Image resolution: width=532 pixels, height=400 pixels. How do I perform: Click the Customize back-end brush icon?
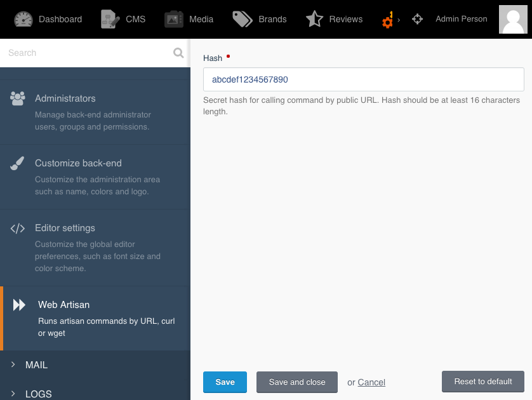pyautogui.click(x=17, y=163)
